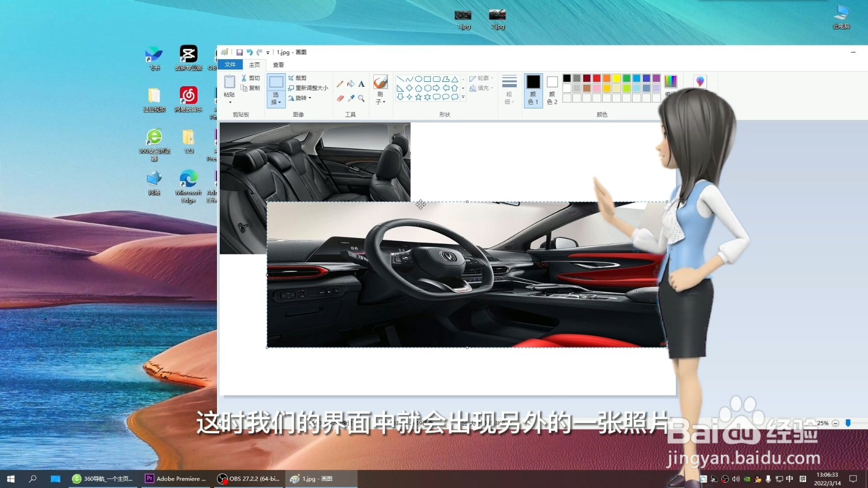868x488 pixels.
Task: Choose the Rounded rectangle shape
Action: [x=437, y=79]
